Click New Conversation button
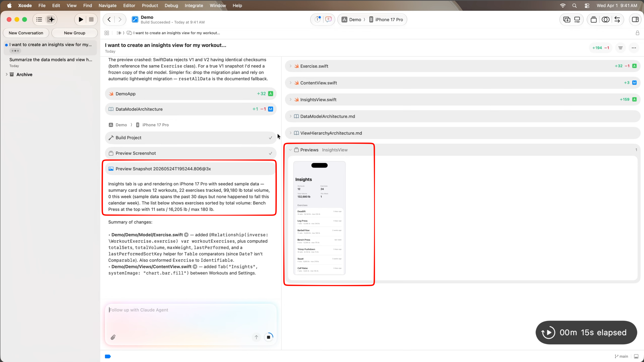The height and width of the screenshot is (362, 644). point(26,33)
